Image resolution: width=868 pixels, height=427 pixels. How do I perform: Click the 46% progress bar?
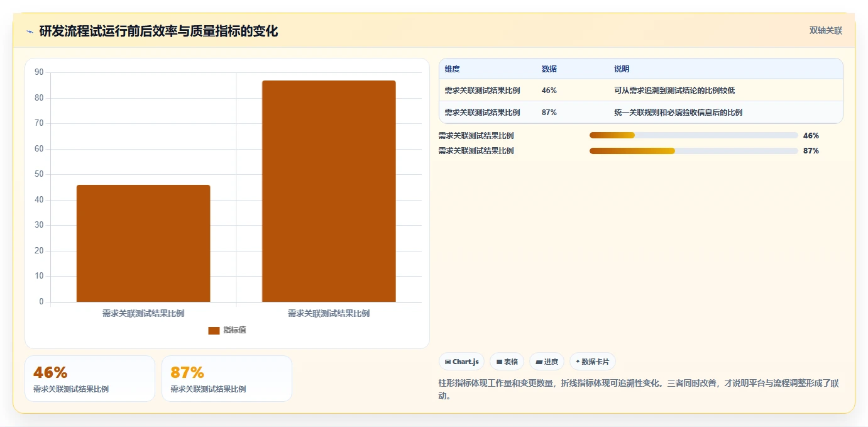click(x=693, y=135)
